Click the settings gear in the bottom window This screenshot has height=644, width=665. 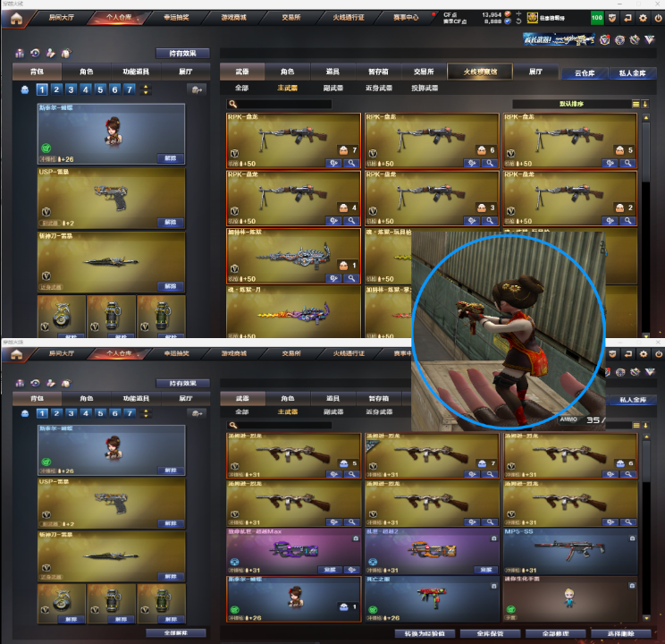click(644, 354)
